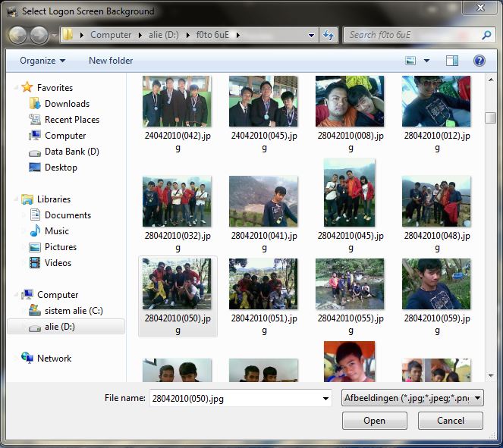503x448 pixels.
Task: Click alie (D:) in the address breadcrumb
Action: [x=164, y=35]
